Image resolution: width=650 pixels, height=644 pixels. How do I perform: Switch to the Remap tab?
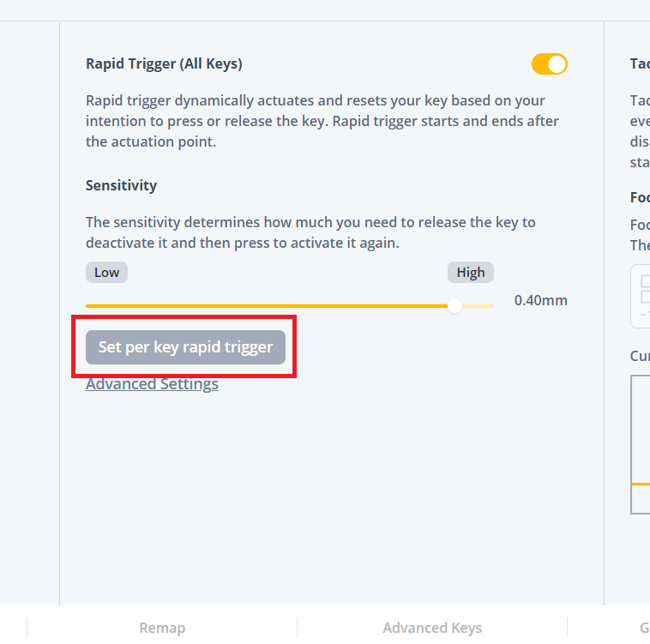[x=162, y=628]
